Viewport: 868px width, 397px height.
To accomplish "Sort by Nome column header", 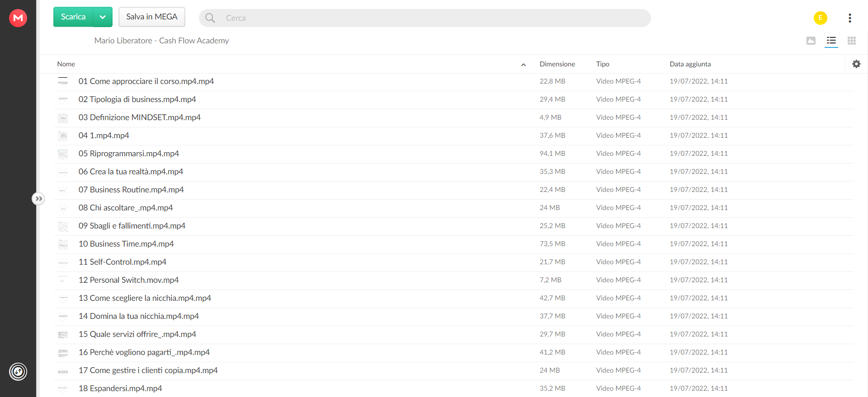I will coord(66,64).
